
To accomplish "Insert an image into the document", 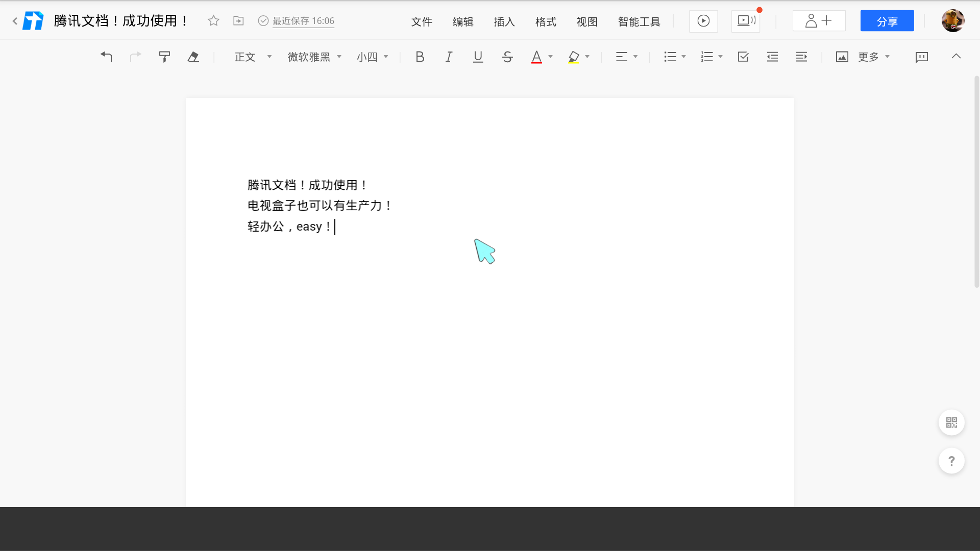I will tap(842, 57).
